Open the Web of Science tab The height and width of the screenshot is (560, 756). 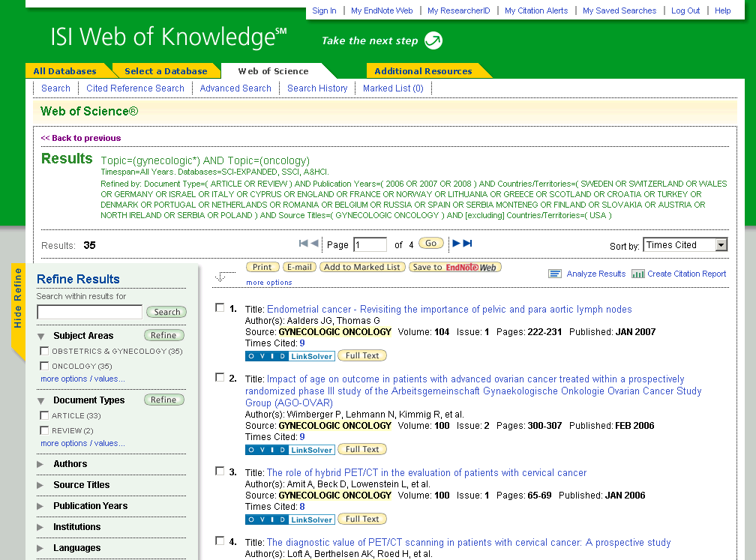point(273,70)
